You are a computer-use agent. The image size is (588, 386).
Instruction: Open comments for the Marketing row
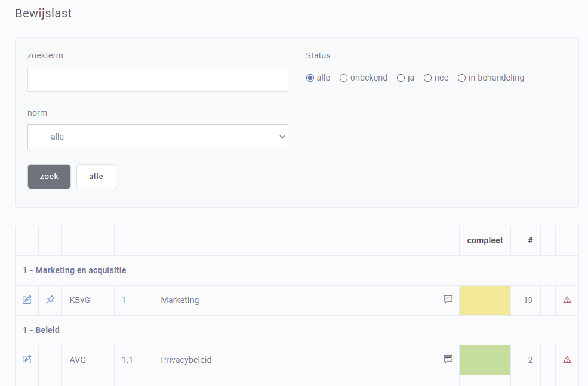point(448,299)
